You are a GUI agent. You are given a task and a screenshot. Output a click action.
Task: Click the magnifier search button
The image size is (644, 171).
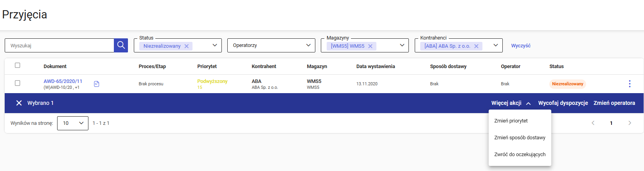121,45
